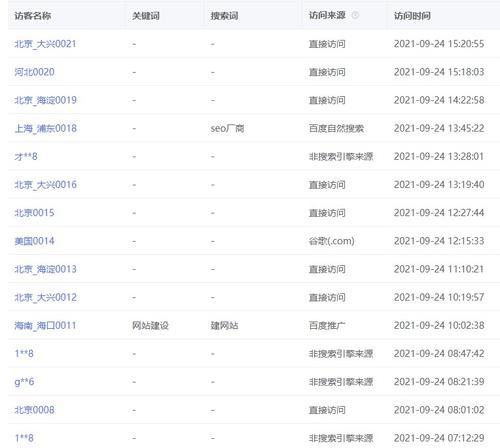
Task: Select time 2021-09-24 15:18:03
Action: 439,72
